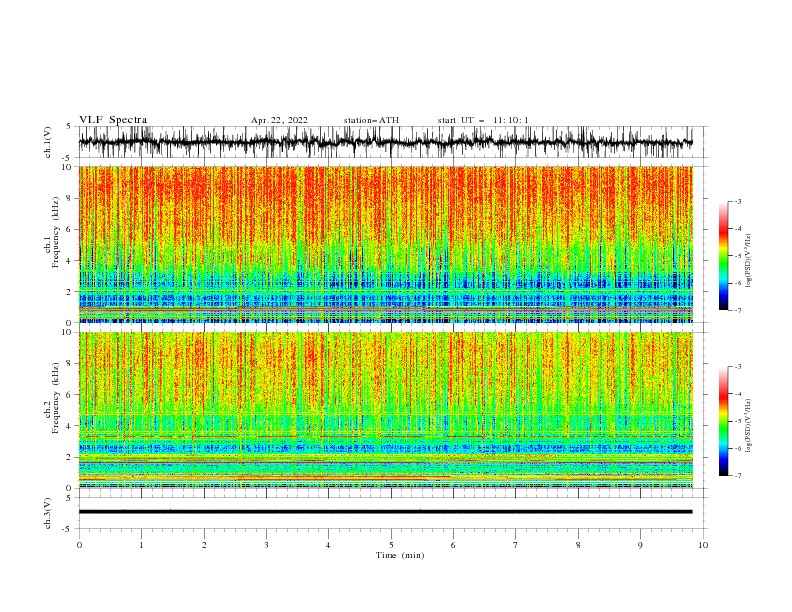Screen dimensions: 792x612
Task: Click the "VLF Spectra" title text
Action: [x=113, y=120]
